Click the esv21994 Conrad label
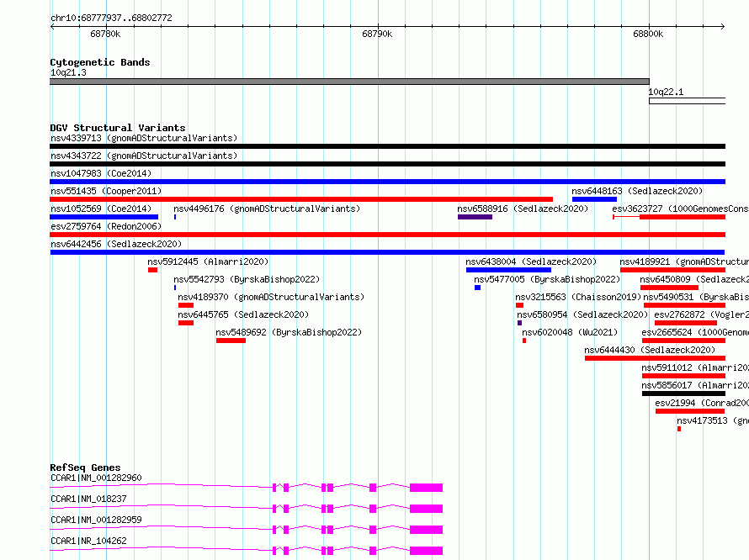 coord(702,403)
